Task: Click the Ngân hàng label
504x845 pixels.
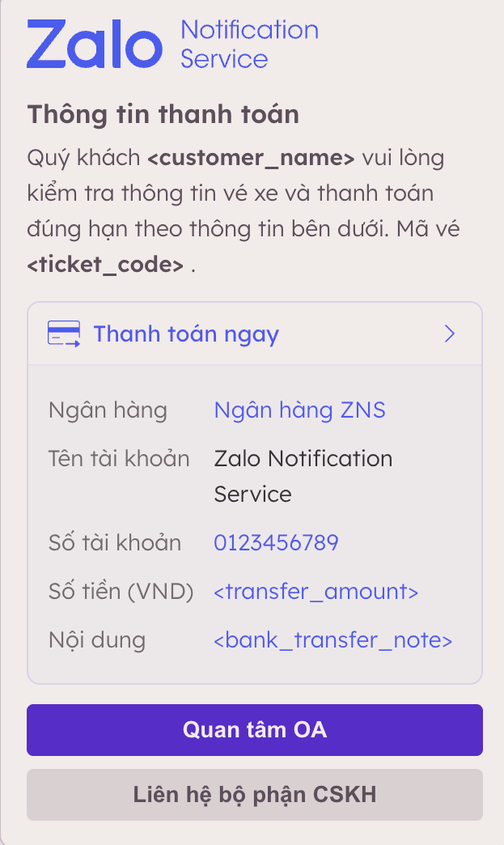Action: tap(108, 410)
